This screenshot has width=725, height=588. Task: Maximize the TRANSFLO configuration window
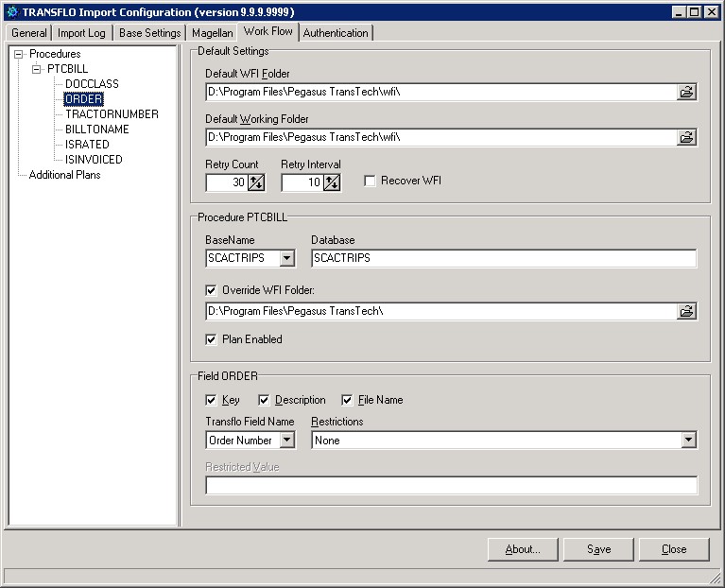pos(694,12)
